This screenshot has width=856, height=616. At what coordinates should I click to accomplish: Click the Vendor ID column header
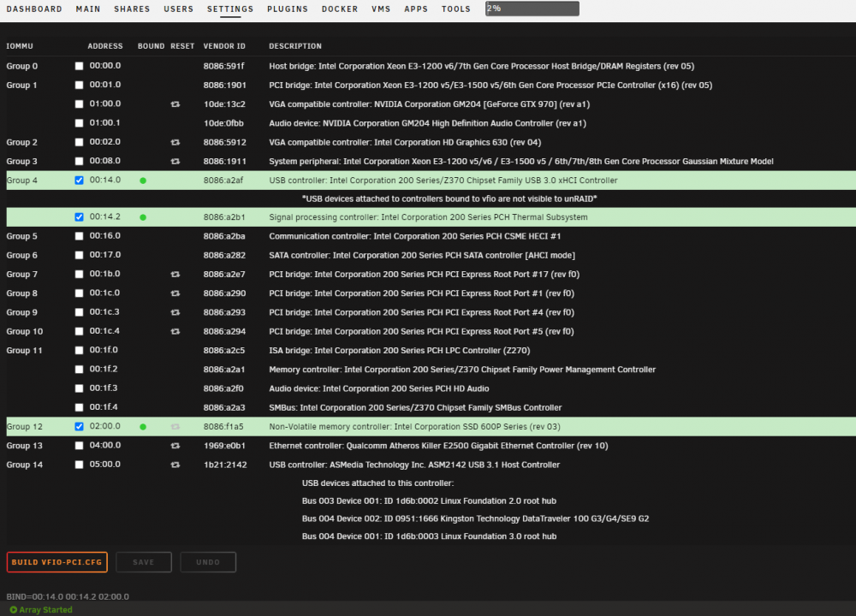(x=224, y=46)
